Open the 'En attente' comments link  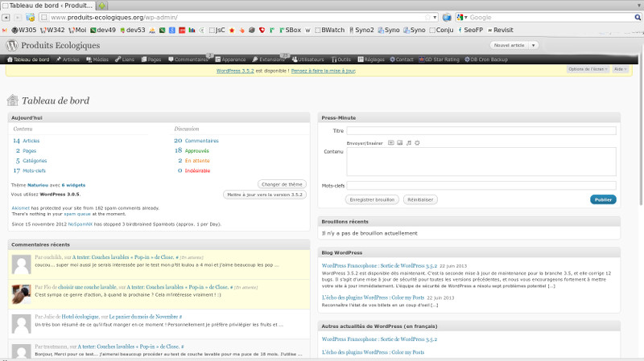pos(197,161)
